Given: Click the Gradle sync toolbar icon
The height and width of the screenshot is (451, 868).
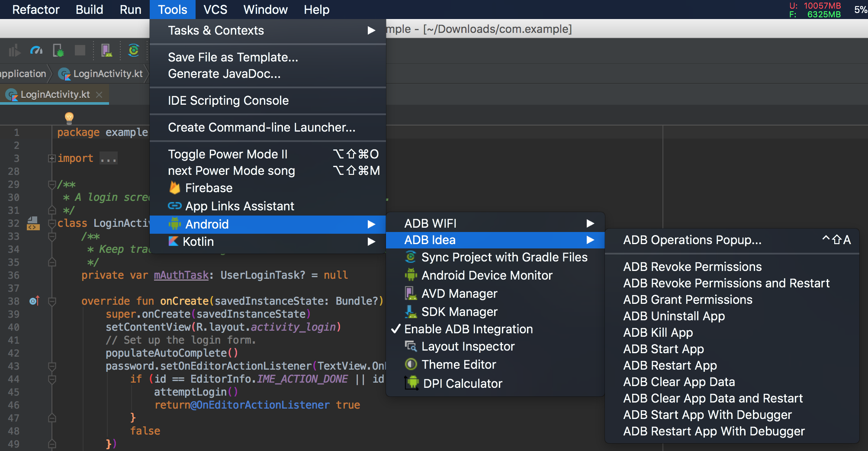Looking at the screenshot, I should pos(134,51).
